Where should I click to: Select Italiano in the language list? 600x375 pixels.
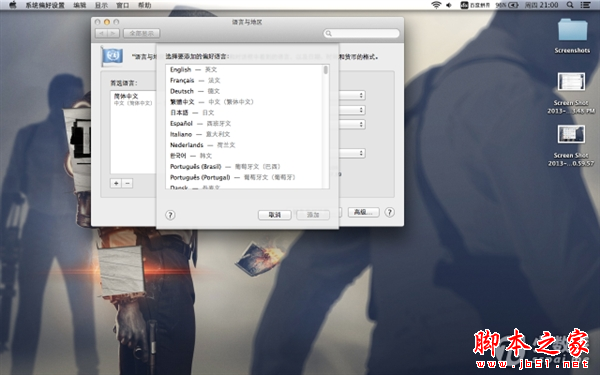click(245, 134)
